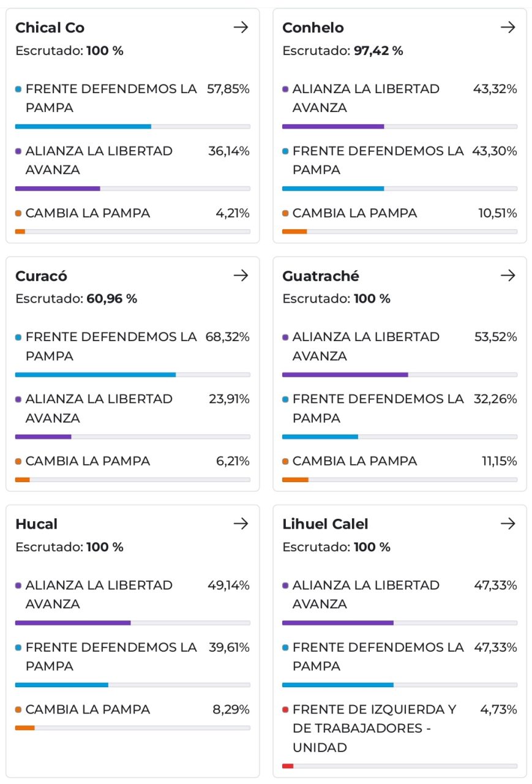Click Curacó Escrutado 60,96 % text
The height and width of the screenshot is (784, 532).
point(76,299)
